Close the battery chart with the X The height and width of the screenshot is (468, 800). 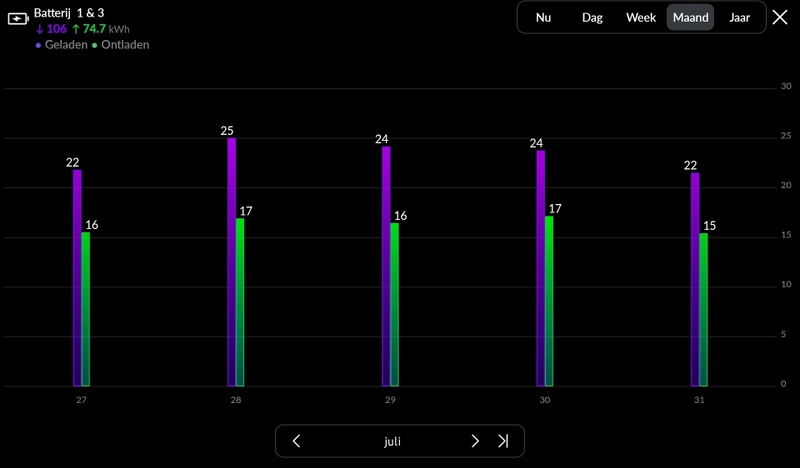click(780, 17)
